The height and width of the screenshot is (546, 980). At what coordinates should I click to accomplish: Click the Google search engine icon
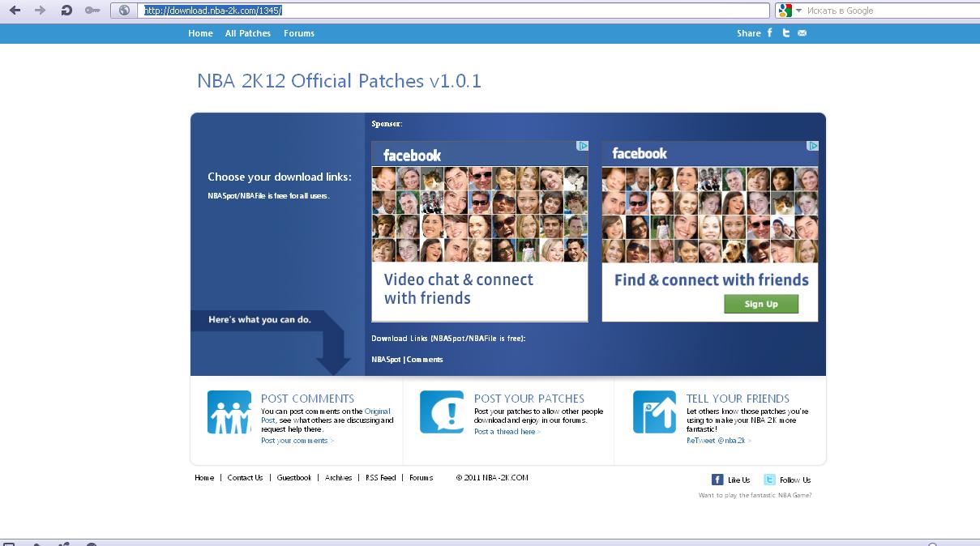coord(784,11)
